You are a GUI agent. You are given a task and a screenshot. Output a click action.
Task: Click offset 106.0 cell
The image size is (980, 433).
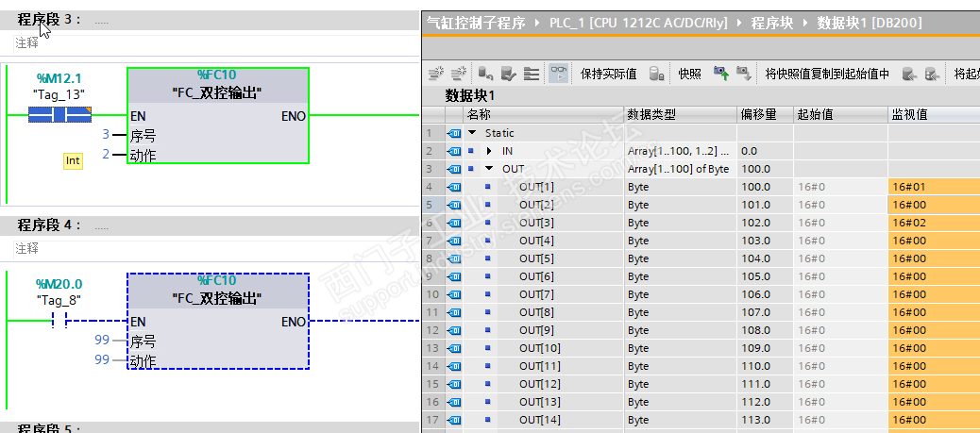pyautogui.click(x=766, y=294)
